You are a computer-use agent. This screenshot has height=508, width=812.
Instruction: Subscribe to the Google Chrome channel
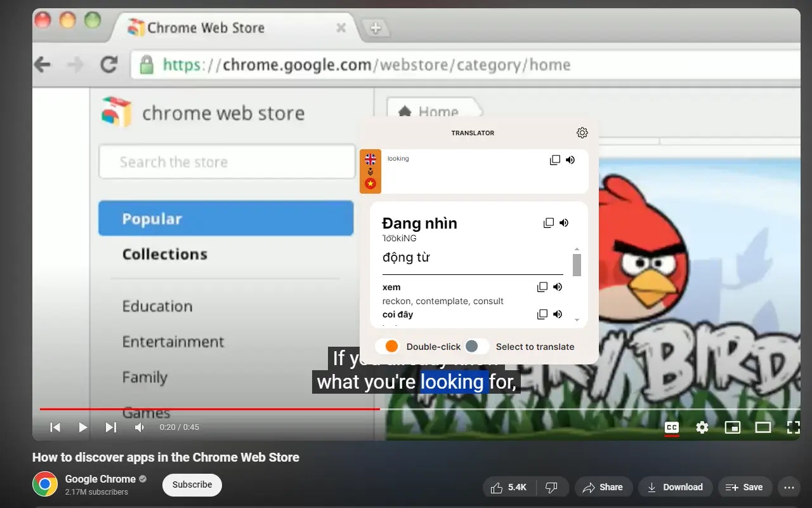192,485
